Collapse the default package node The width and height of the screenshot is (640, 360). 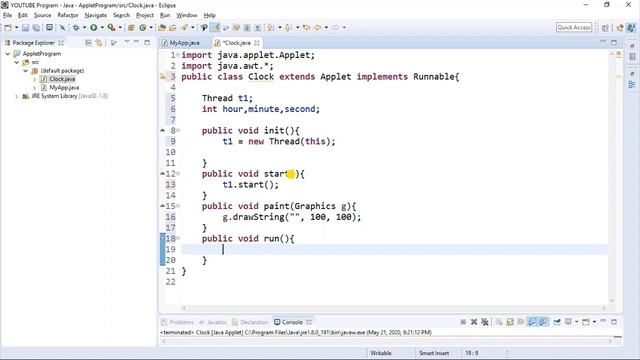coord(26,71)
